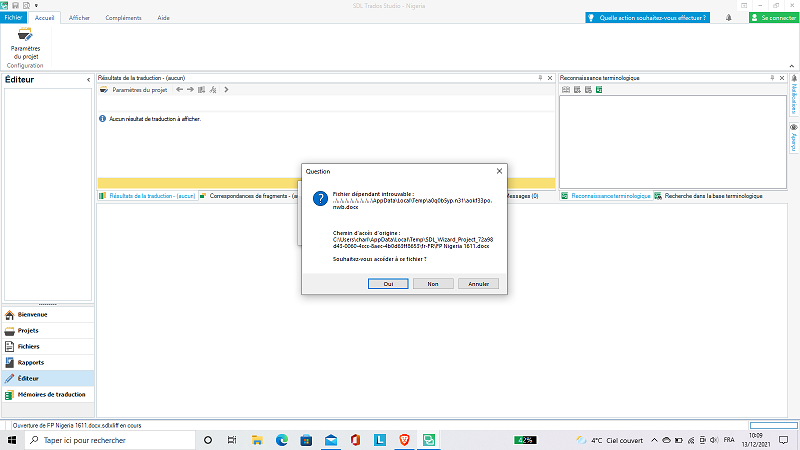
Task: Select Recherche dans la base terminologique tab
Action: click(708, 196)
